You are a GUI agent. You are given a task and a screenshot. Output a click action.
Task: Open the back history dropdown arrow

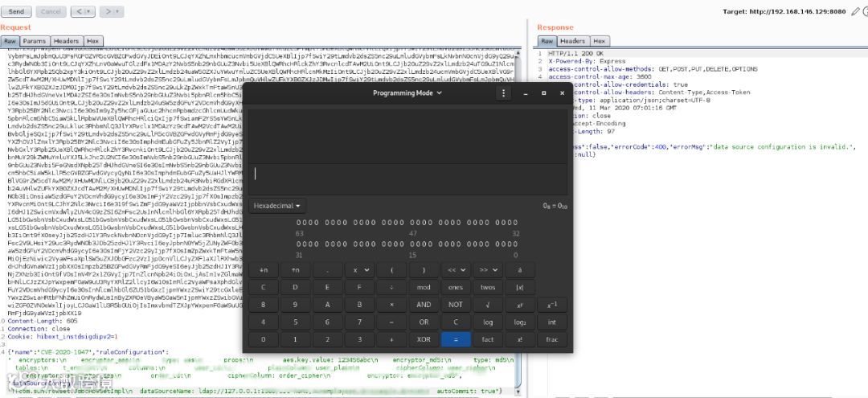[88, 11]
